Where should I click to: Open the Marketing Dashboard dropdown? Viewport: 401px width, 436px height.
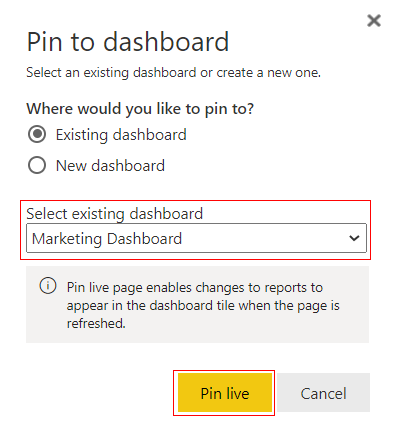tap(196, 238)
